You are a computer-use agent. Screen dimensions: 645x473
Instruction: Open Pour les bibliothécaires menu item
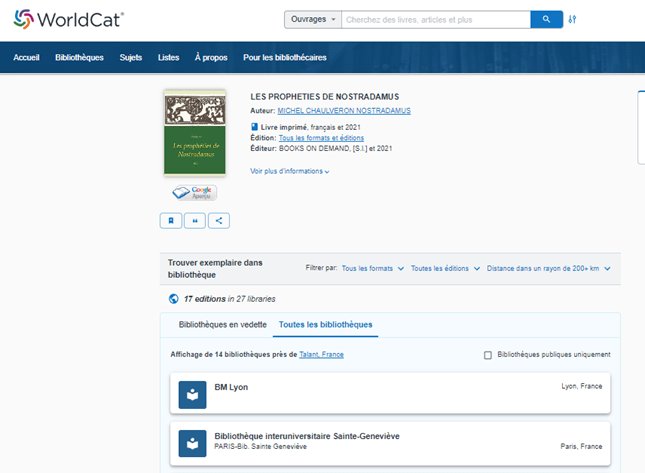pyautogui.click(x=285, y=58)
